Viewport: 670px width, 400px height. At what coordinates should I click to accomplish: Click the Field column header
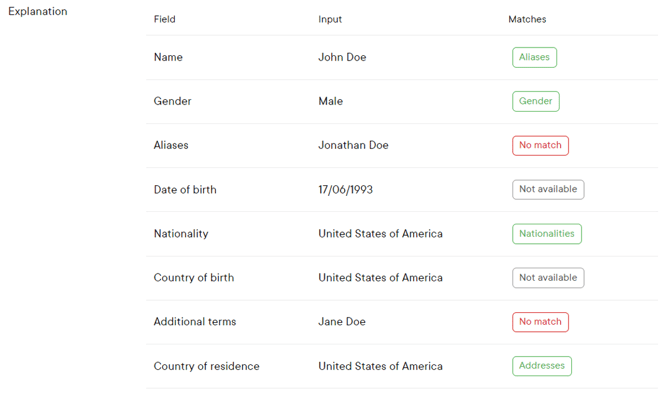(x=164, y=19)
